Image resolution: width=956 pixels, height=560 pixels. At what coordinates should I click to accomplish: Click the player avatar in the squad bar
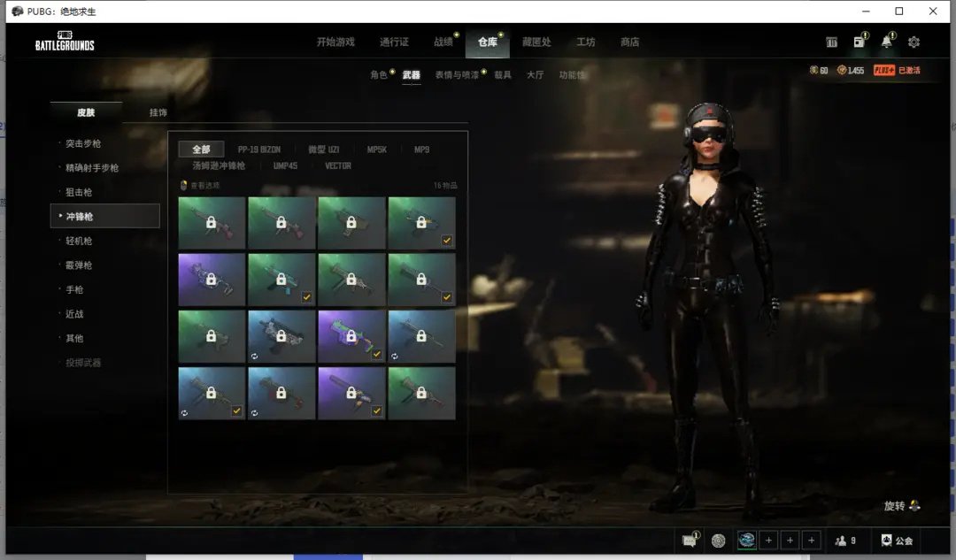coord(747,540)
